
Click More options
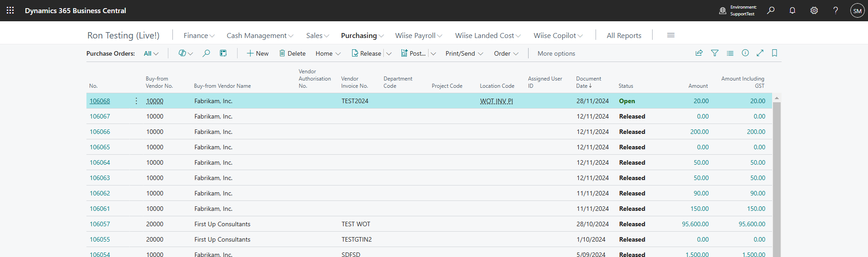point(556,53)
